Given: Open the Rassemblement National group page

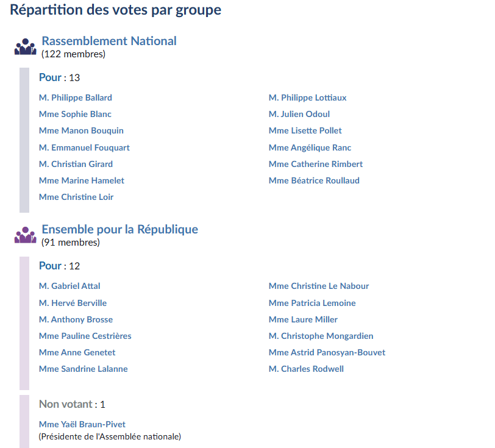Looking at the screenshot, I should pos(109,41).
